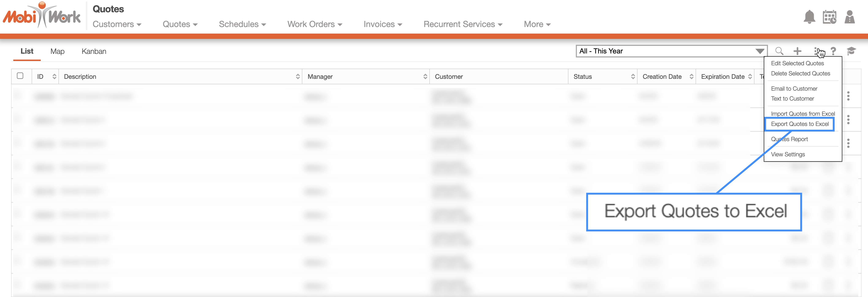Choose Import Quotes from Excel

coord(803,114)
